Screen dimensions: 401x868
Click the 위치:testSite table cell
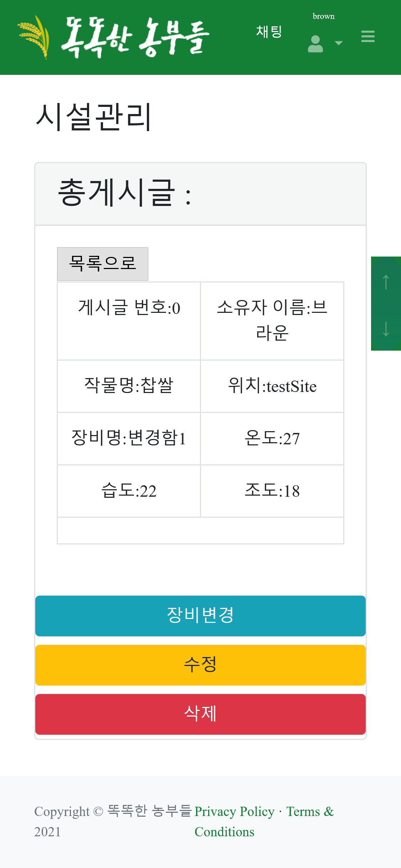(x=272, y=386)
